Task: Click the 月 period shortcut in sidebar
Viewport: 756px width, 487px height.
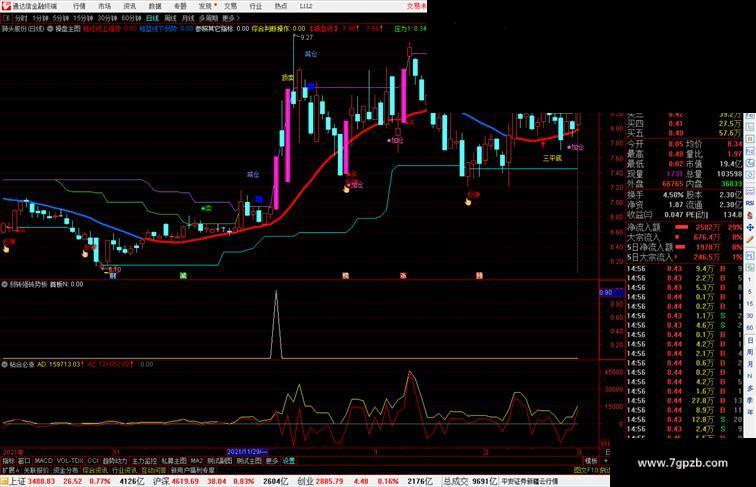Action: point(750,364)
